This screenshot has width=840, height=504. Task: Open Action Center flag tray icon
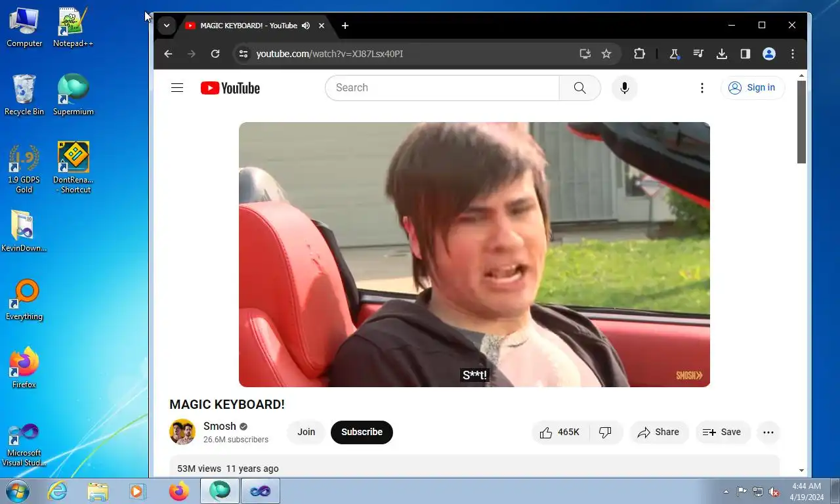click(742, 492)
